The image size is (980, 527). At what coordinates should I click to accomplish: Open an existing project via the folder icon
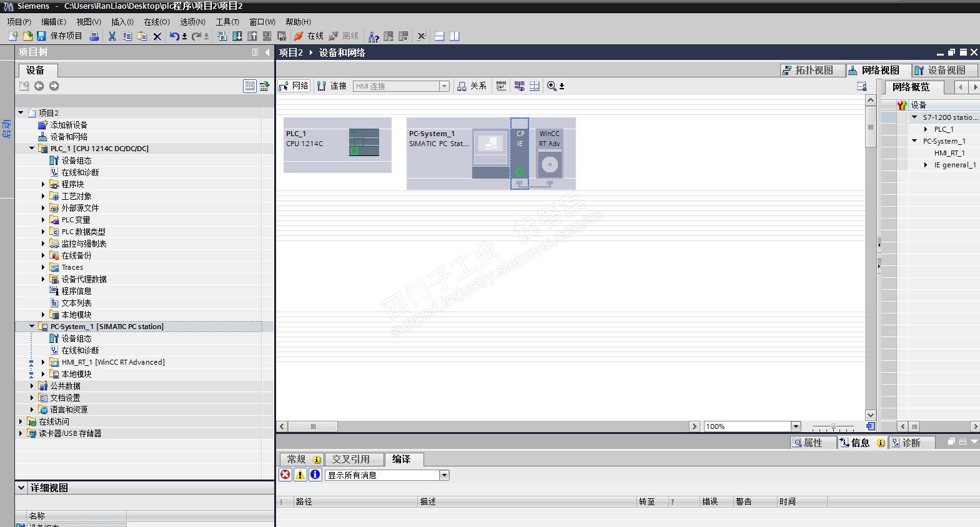tap(27, 36)
